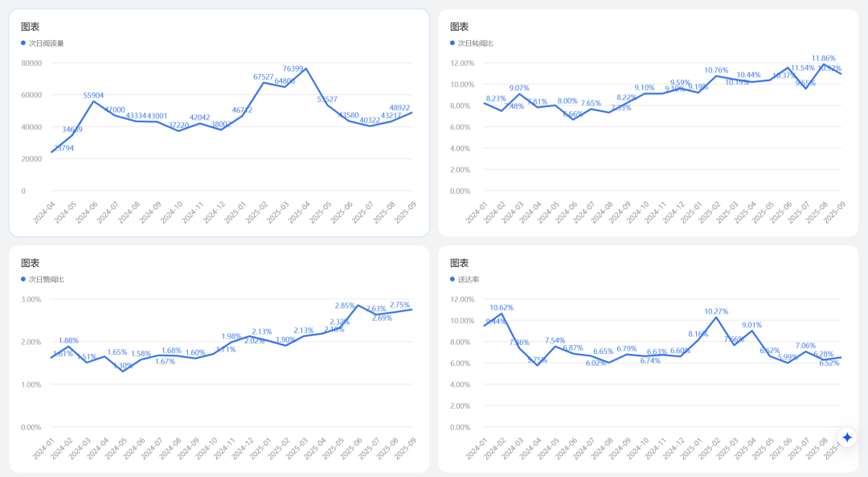868x477 pixels.
Task: Click the blue legend dot beside 送达率
Action: click(452, 279)
